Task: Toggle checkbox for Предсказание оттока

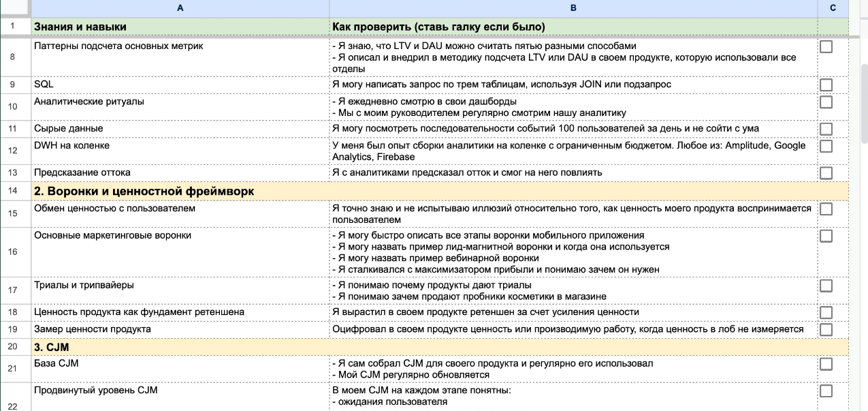Action: click(826, 173)
